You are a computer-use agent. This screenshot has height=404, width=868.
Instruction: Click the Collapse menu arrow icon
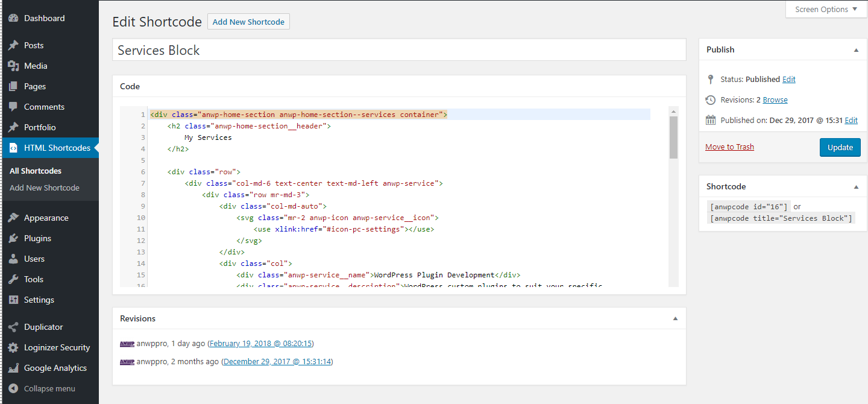[x=13, y=388]
